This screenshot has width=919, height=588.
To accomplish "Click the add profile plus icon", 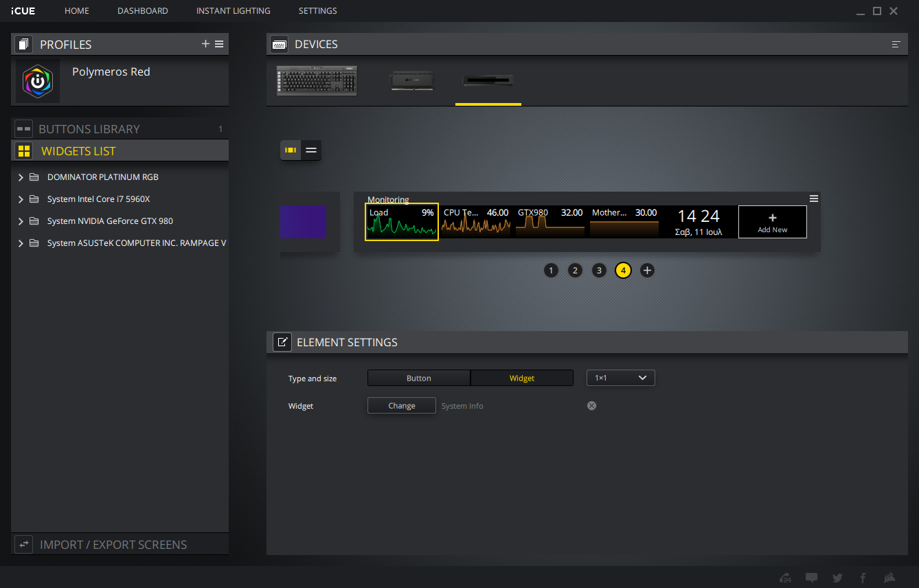I will [205, 44].
